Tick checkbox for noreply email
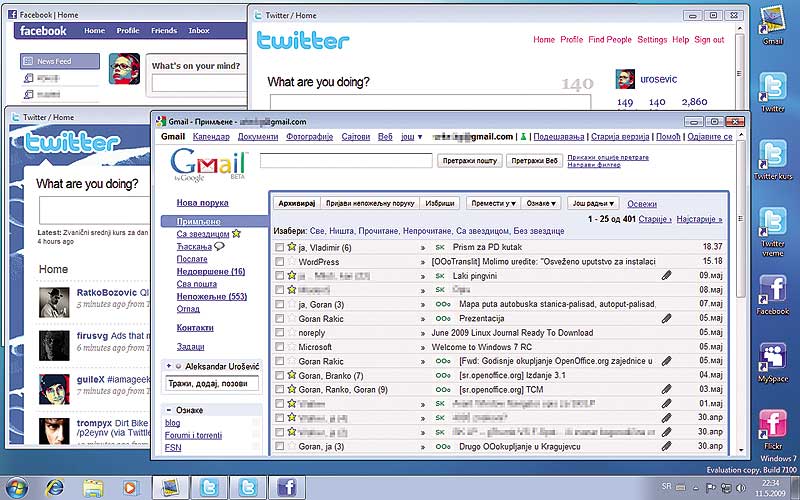This screenshot has height=500, width=800. 279,333
